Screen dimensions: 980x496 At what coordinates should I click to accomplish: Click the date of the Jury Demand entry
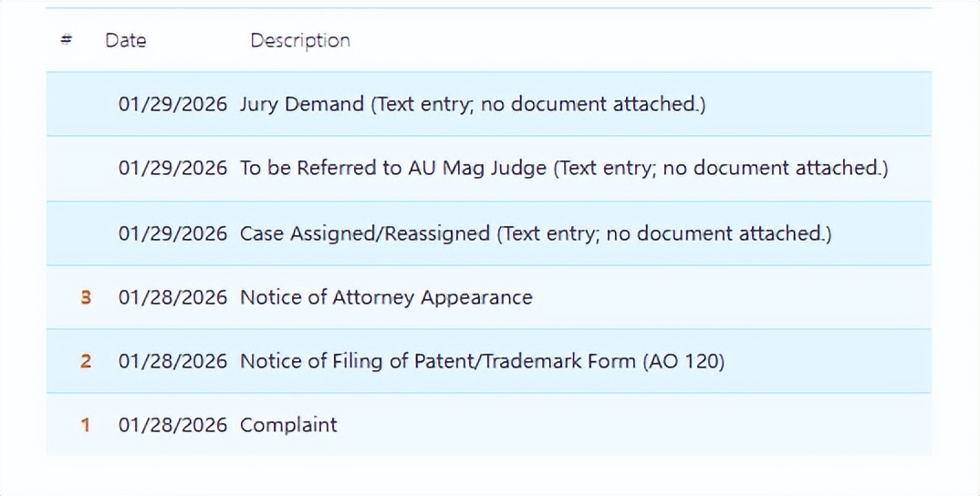click(x=172, y=104)
